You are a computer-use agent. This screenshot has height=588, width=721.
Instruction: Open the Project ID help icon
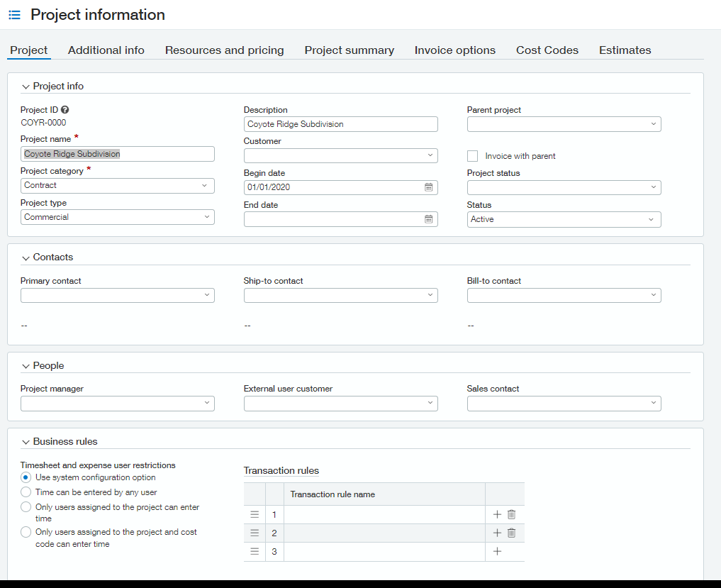click(x=65, y=110)
